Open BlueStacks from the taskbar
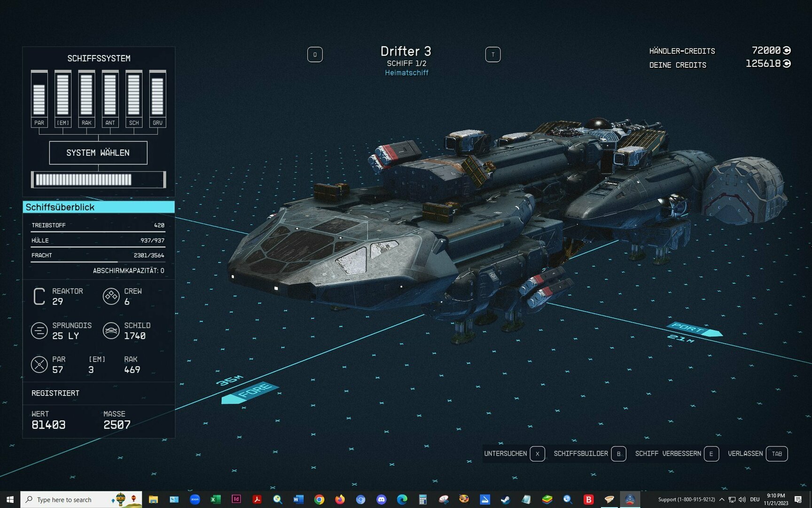Screen dimensions: 812x508 [x=547, y=500]
